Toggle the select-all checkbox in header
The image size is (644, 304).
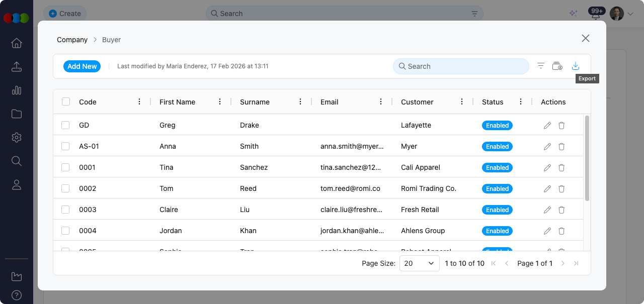click(66, 102)
